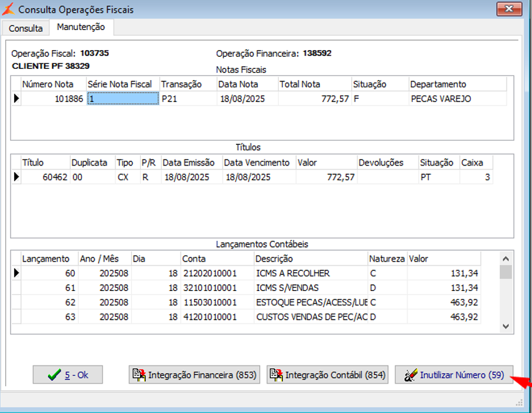Screen dimensions: 532x413
Task: Click green checkmark icon on Ok button
Action: [54, 375]
